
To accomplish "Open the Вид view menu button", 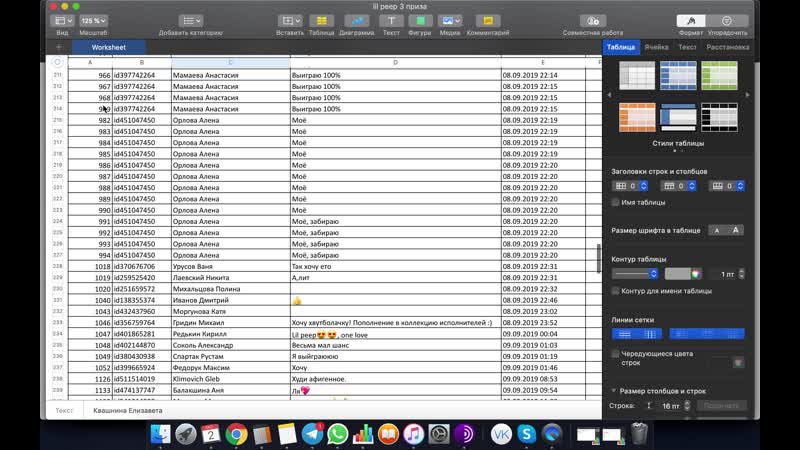I will click(63, 21).
